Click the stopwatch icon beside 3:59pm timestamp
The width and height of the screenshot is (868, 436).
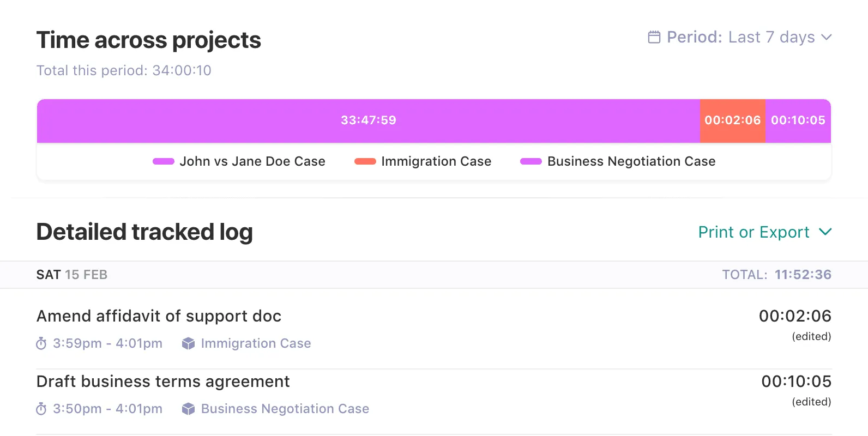tap(40, 343)
